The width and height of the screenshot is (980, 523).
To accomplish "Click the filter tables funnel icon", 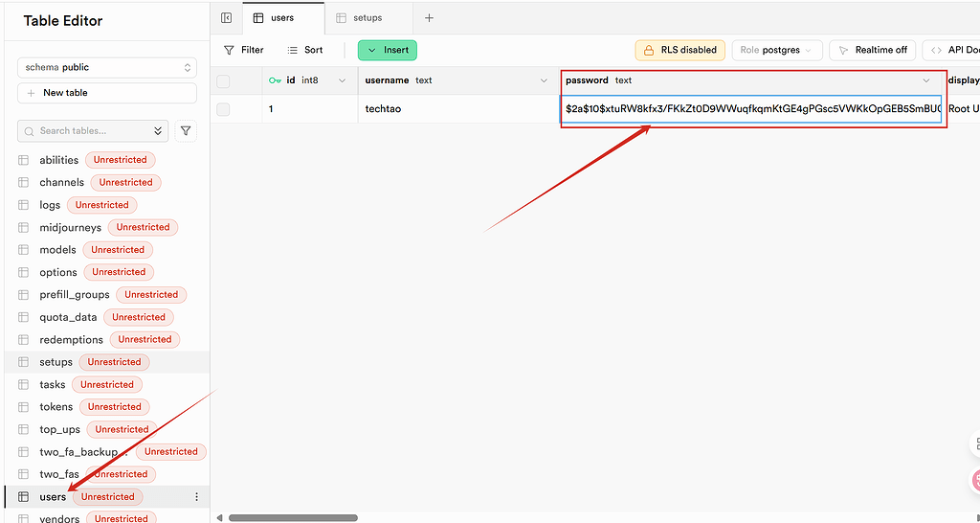I will (186, 130).
